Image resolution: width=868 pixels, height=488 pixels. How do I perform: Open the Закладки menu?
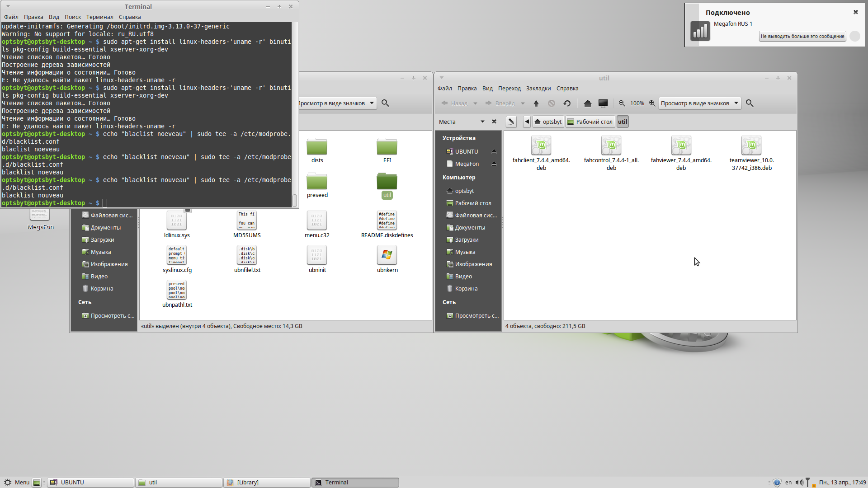pos(538,89)
